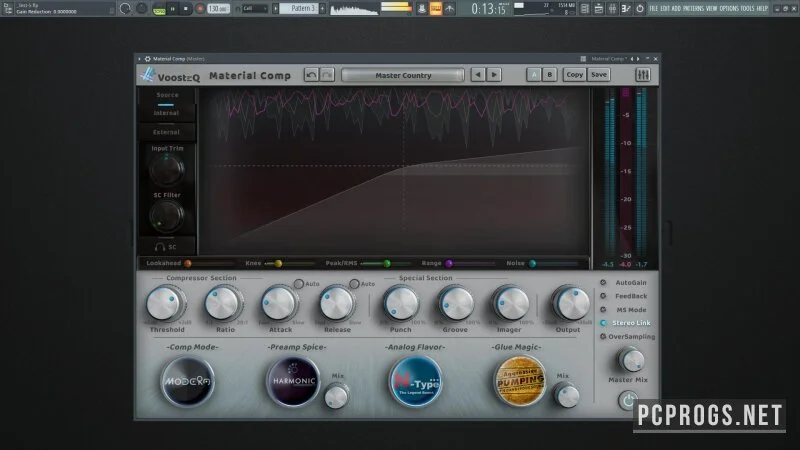Click the Peak/RMS slider handle

(387, 264)
